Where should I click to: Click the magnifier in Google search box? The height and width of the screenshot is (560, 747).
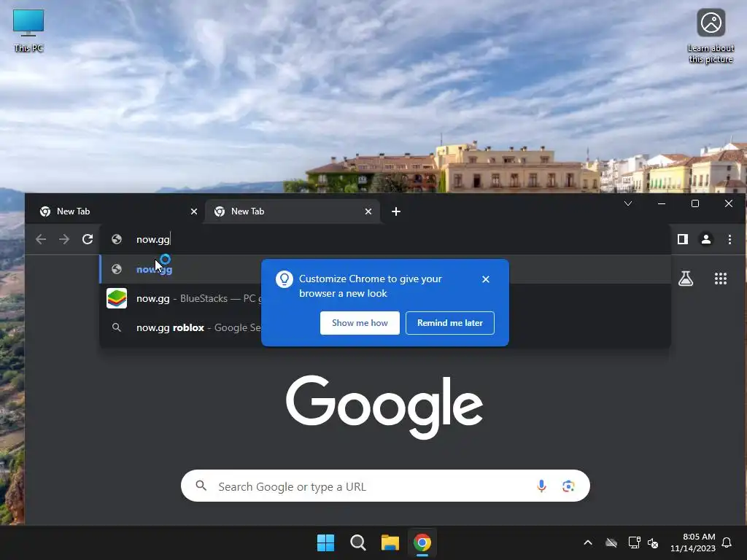[201, 486]
